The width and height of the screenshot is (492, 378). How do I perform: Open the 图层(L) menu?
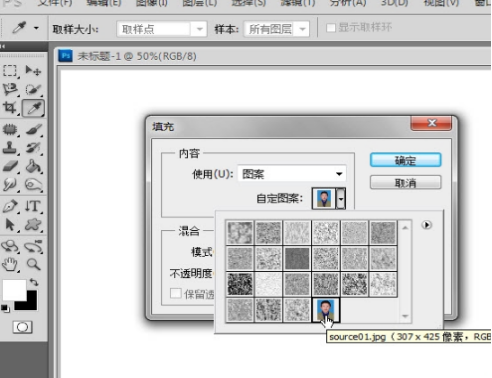pyautogui.click(x=200, y=3)
